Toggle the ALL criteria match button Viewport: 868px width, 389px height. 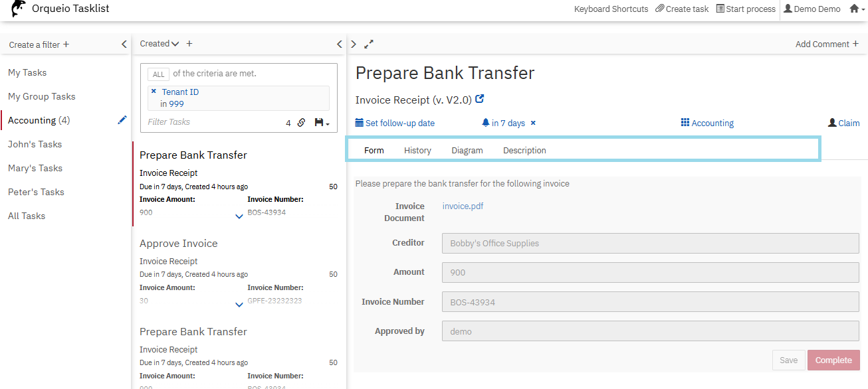158,74
